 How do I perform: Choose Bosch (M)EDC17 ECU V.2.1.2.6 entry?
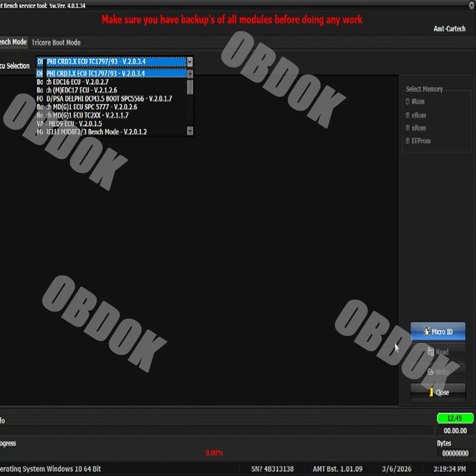pyautogui.click(x=111, y=90)
